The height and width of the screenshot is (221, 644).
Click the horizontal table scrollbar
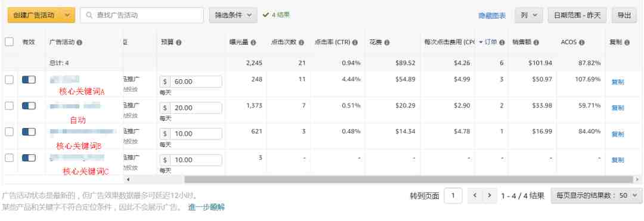(408, 179)
